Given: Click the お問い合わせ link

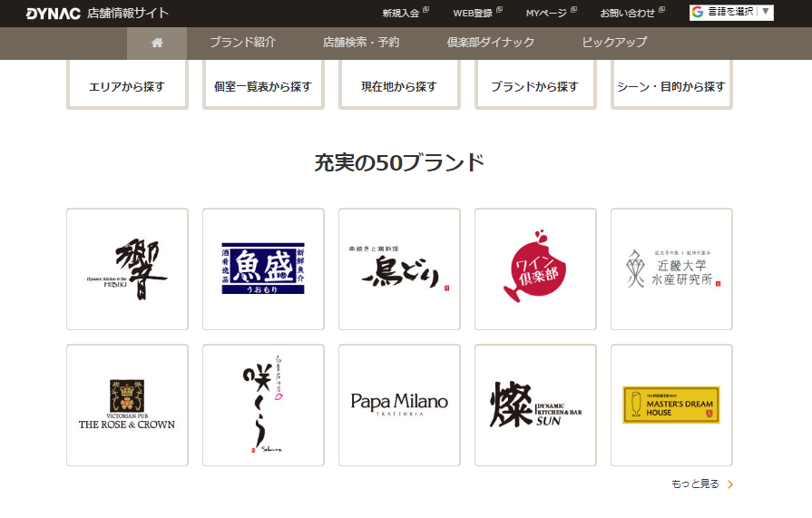Looking at the screenshot, I should point(632,13).
